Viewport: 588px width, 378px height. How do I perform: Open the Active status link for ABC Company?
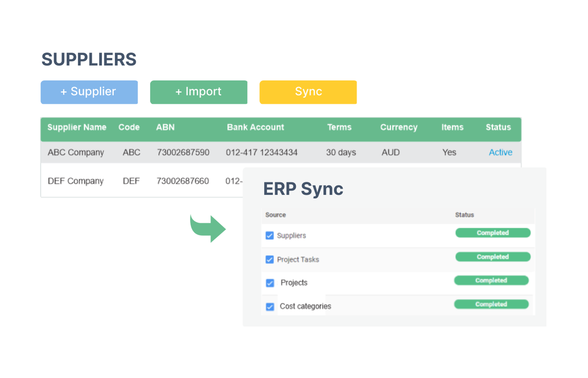(x=501, y=152)
